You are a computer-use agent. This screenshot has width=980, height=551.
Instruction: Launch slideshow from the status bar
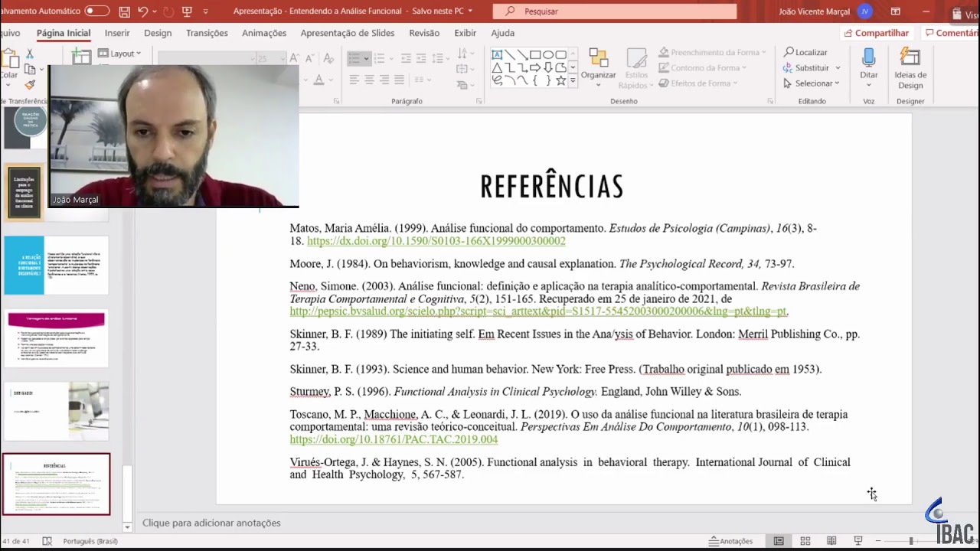[858, 541]
